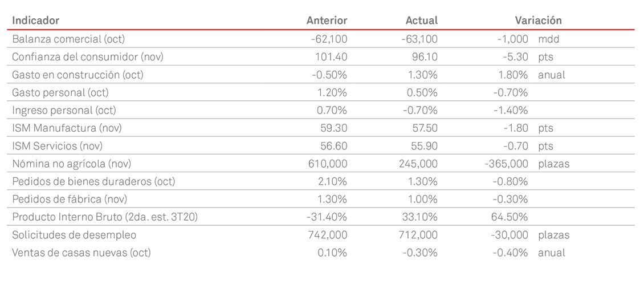Select Ventas de casas nuevas (oct) label

(x=81, y=253)
